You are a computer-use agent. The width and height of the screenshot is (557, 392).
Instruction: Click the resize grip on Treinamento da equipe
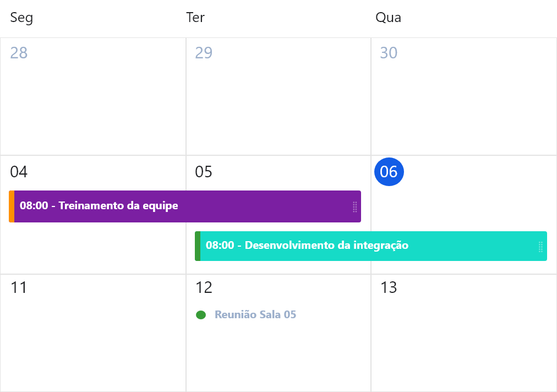pos(355,206)
